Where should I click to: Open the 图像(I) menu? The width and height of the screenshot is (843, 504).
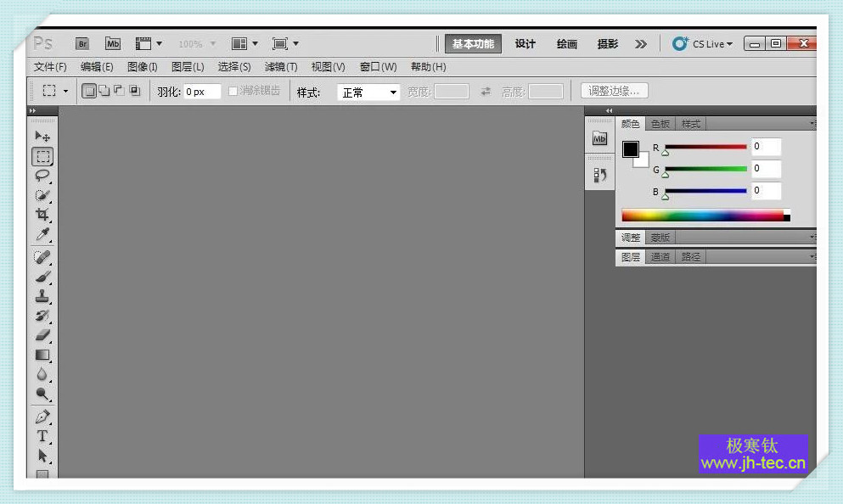point(143,67)
